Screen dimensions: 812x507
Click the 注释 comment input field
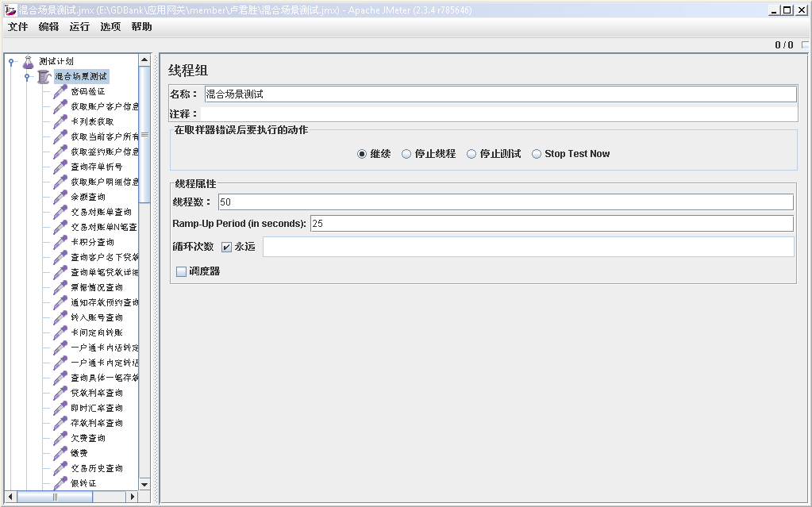point(498,114)
